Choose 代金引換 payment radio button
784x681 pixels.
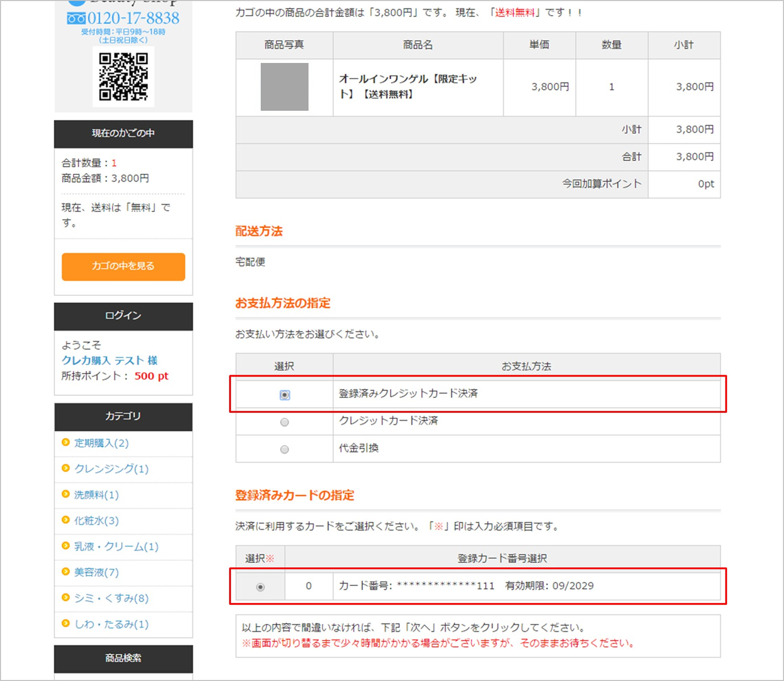(284, 449)
